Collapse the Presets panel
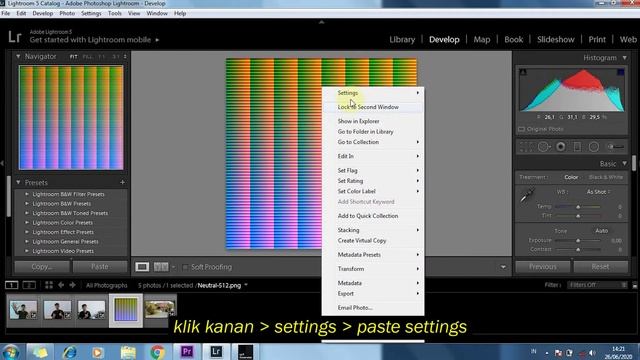 point(18,182)
